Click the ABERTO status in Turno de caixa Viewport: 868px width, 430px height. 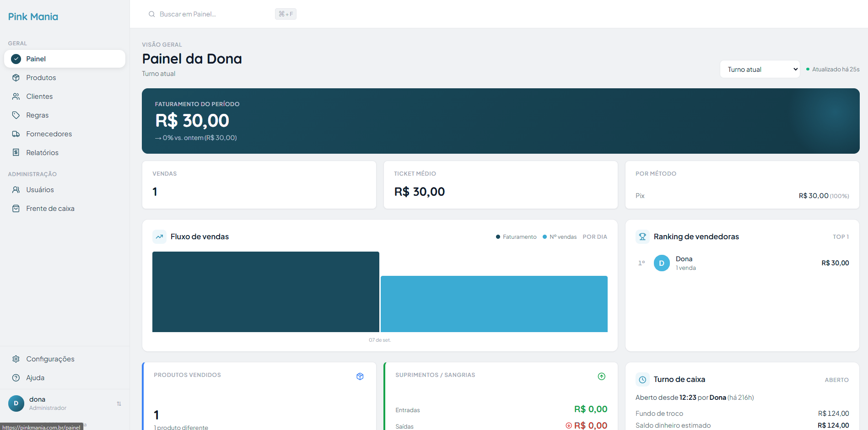[837, 380]
